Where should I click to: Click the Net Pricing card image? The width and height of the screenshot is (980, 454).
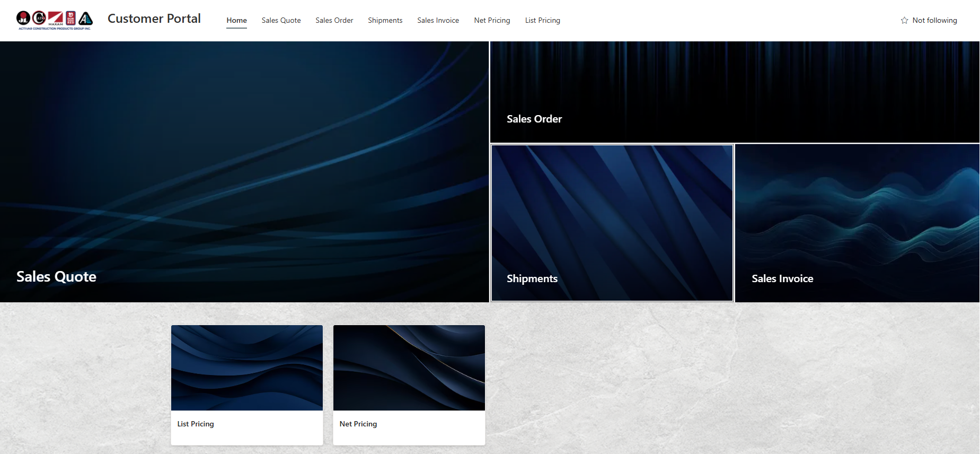409,368
